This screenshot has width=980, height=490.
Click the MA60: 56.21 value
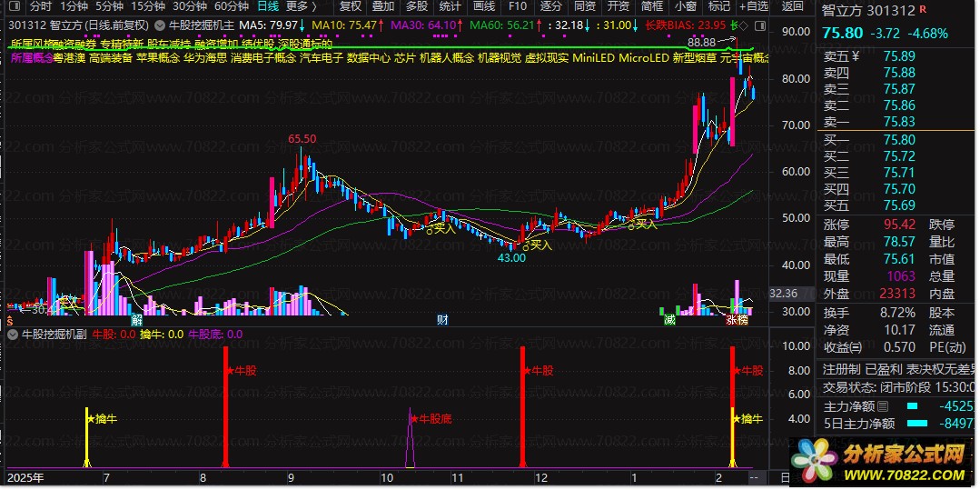coord(502,25)
